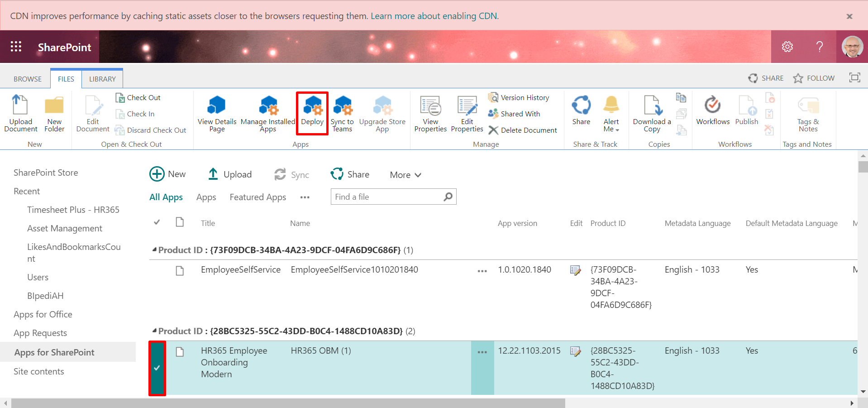This screenshot has height=408, width=868.
Task: Open the views ellipsis menu
Action: point(305,197)
